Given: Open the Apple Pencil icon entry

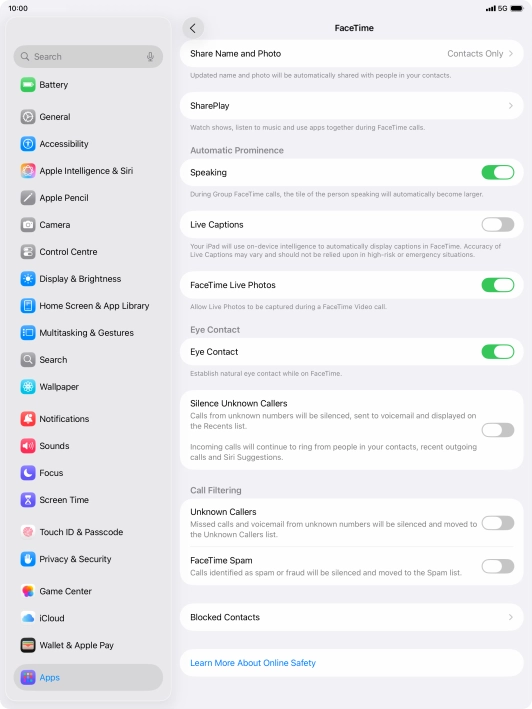Looking at the screenshot, I should pos(28,198).
